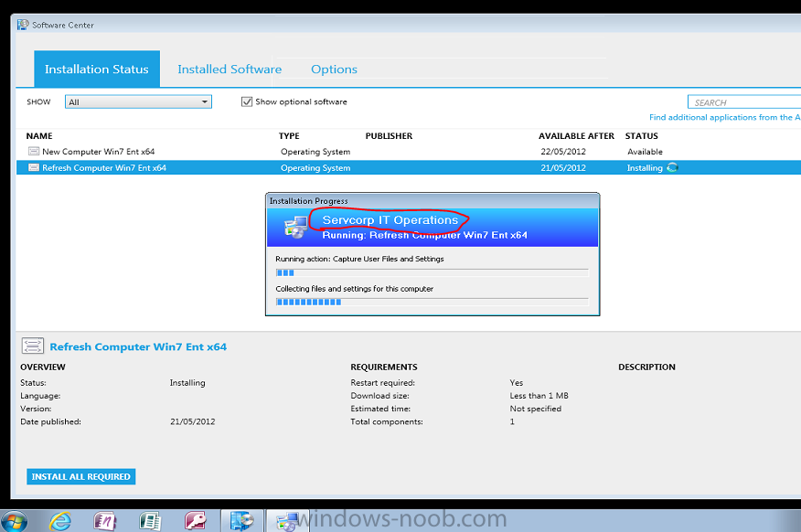The image size is (801, 532).
Task: Switch to the Software Center taskbar button
Action: (x=242, y=521)
